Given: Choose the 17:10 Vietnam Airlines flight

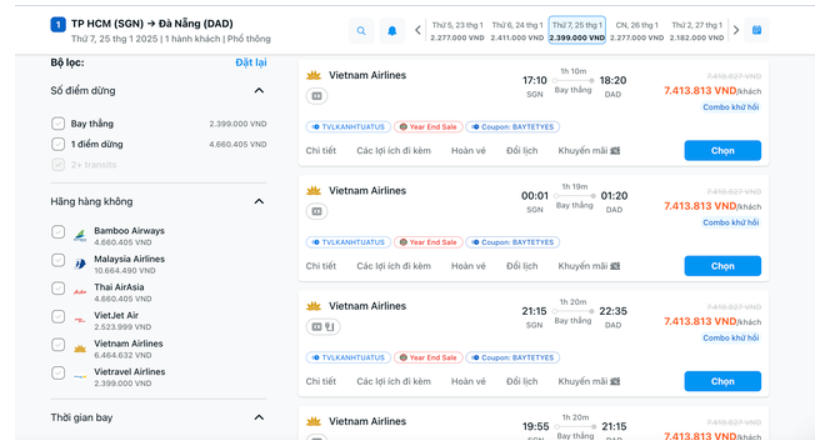Looking at the screenshot, I should [x=723, y=150].
